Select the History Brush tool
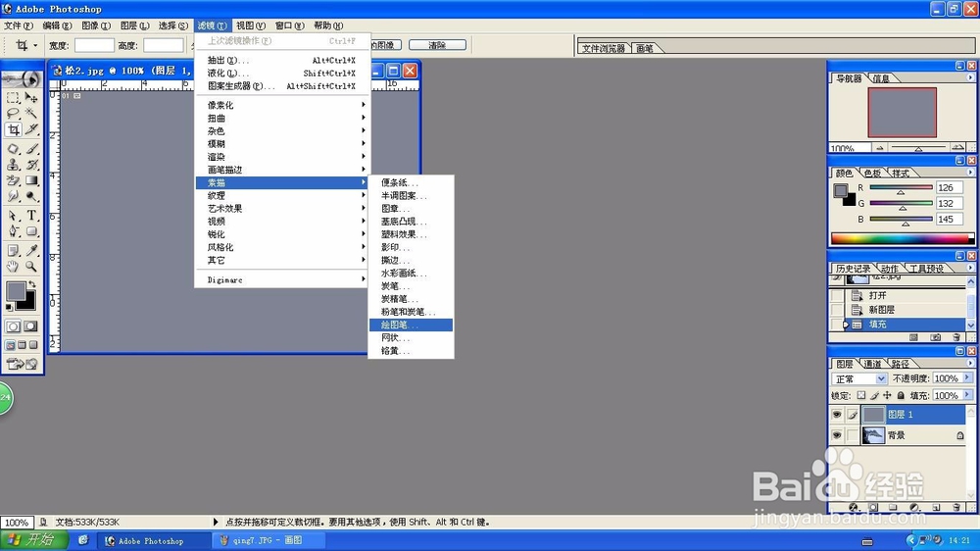This screenshot has width=980, height=551. [31, 165]
